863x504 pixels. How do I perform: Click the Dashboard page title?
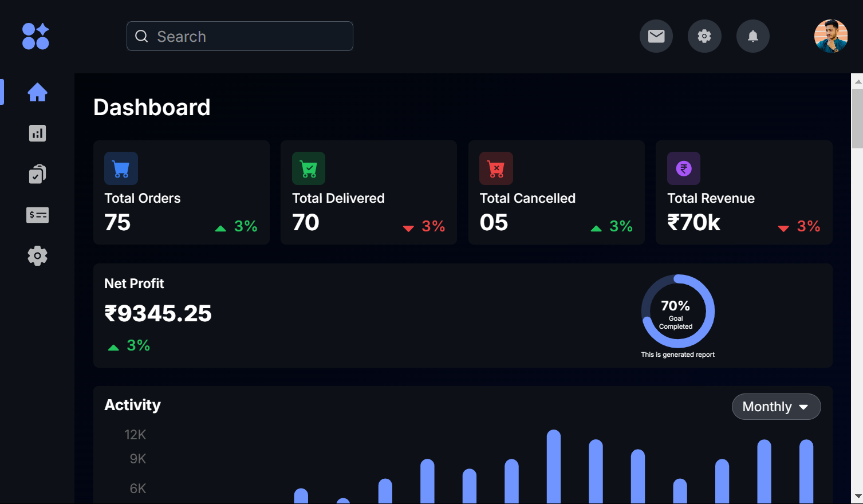coord(152,107)
